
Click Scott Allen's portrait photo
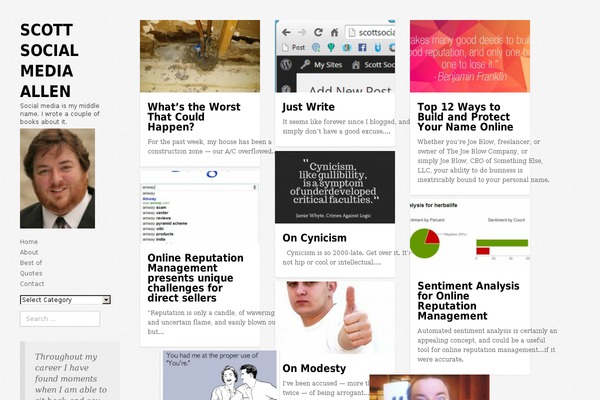57,178
